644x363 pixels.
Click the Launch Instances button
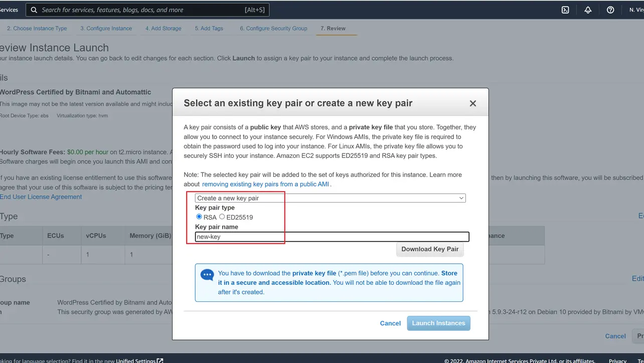(438, 323)
